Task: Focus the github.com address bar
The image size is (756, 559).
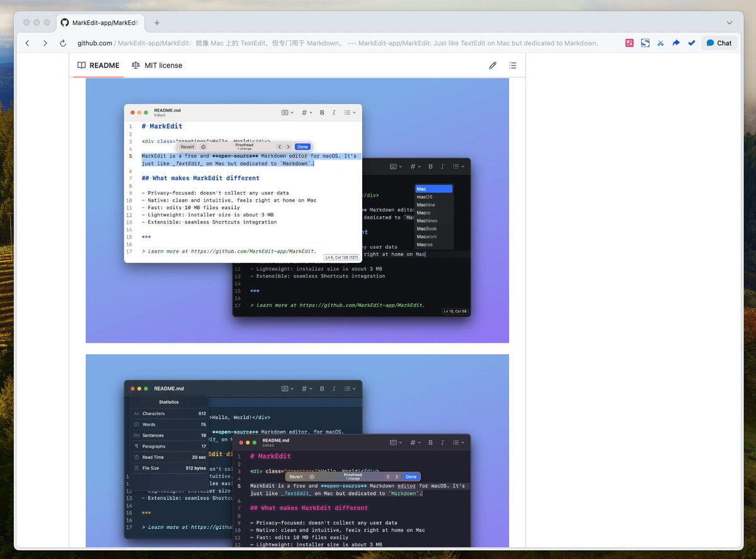Action: 338,43
